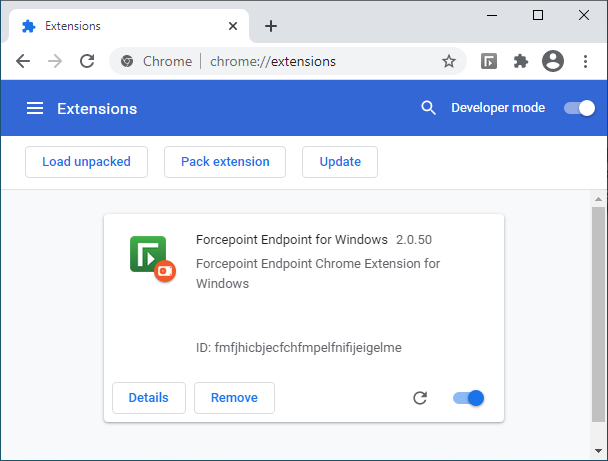Image resolution: width=608 pixels, height=461 pixels.
Task: Open the Chrome three-dot menu
Action: click(x=585, y=61)
